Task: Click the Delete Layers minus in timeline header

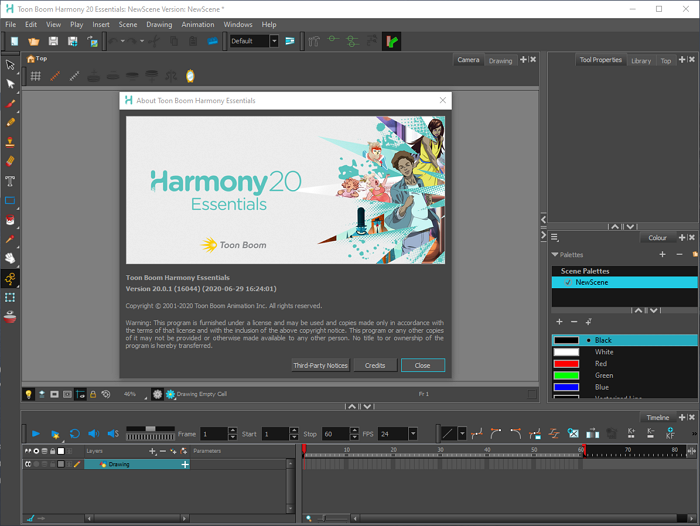Action: [163, 451]
